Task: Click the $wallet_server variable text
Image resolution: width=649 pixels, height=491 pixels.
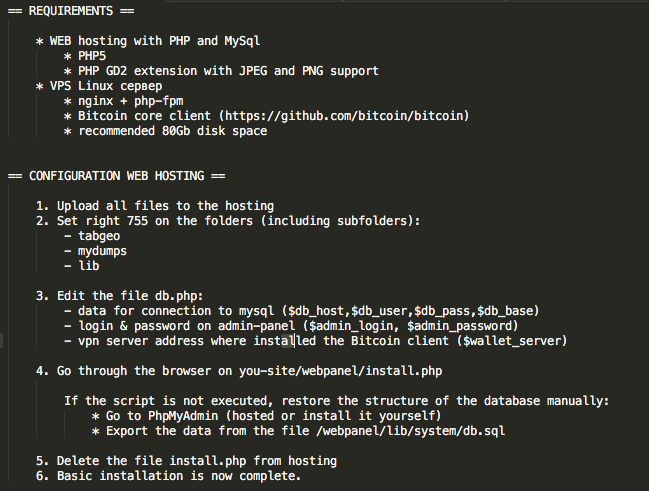Action: coord(512,341)
